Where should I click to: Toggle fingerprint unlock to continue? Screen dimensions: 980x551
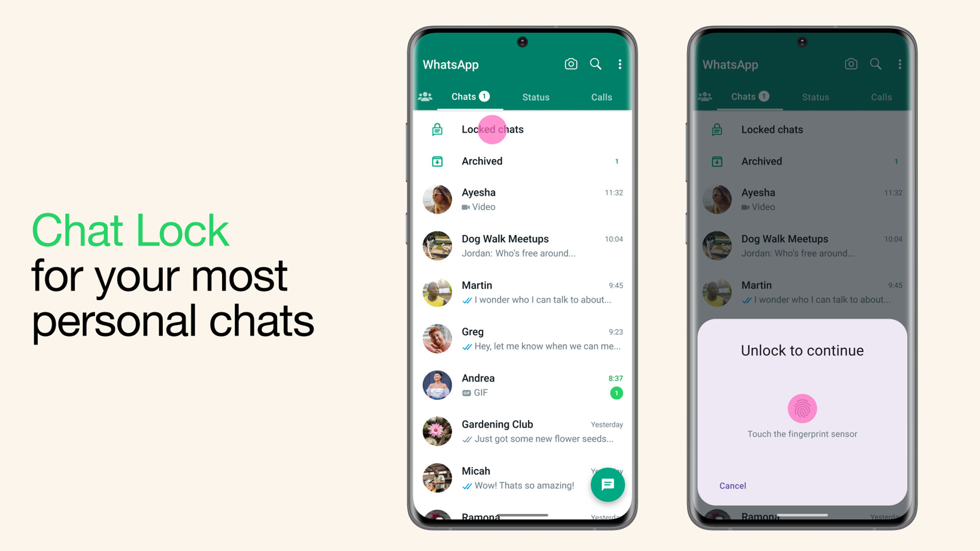802,407
